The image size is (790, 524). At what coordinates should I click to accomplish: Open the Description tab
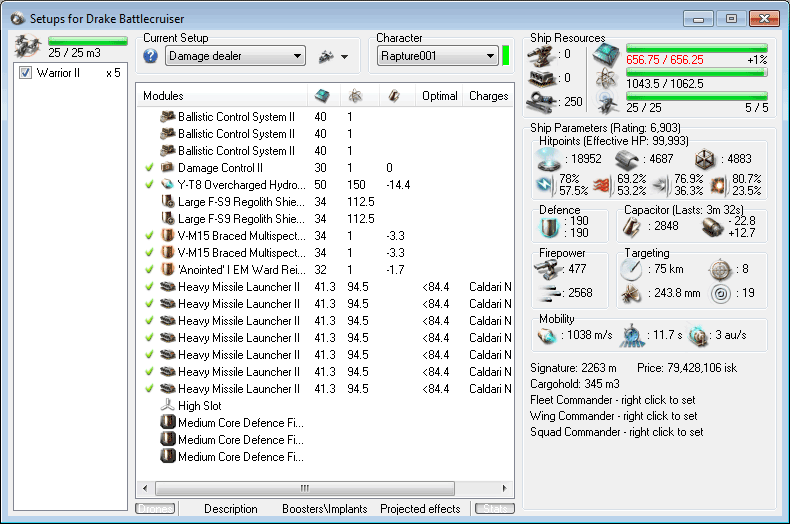click(x=231, y=509)
